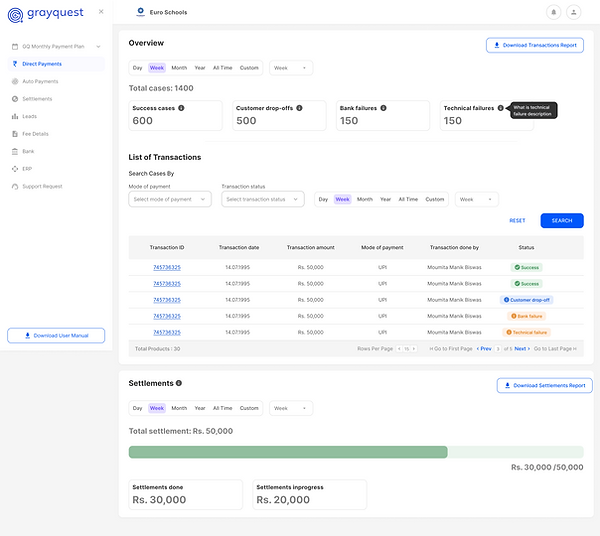Go to next page with Next
Screen dimensions: 600x536
point(522,349)
